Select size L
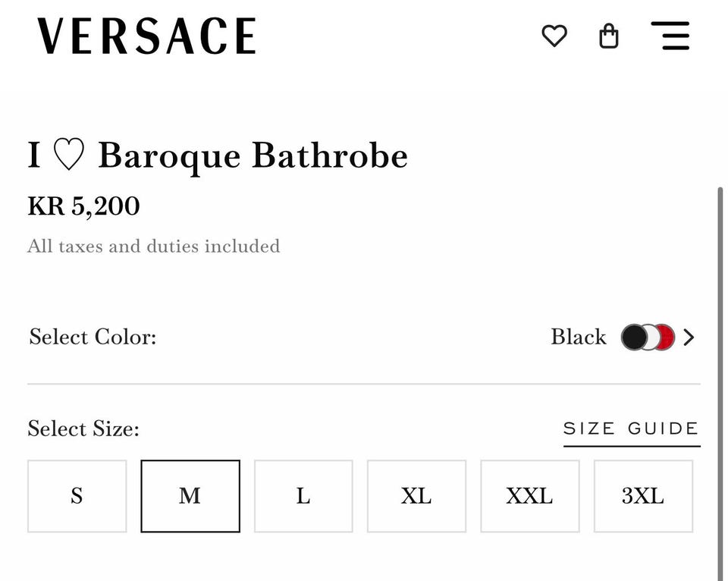 [x=303, y=496]
